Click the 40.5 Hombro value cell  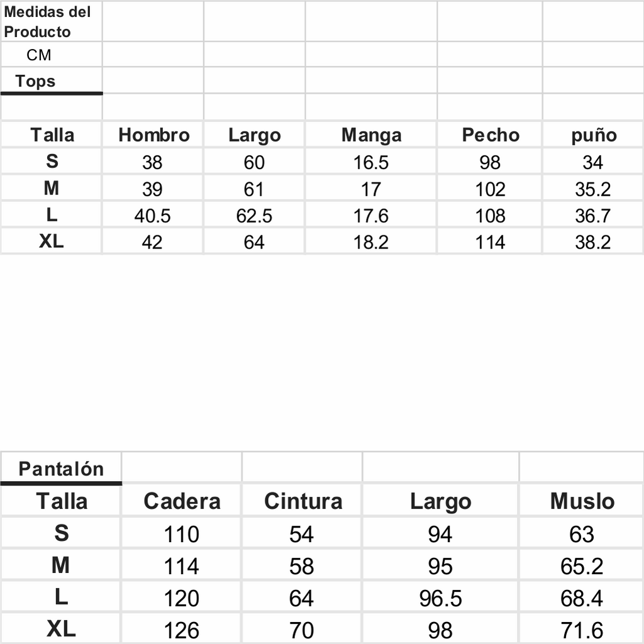(x=153, y=215)
